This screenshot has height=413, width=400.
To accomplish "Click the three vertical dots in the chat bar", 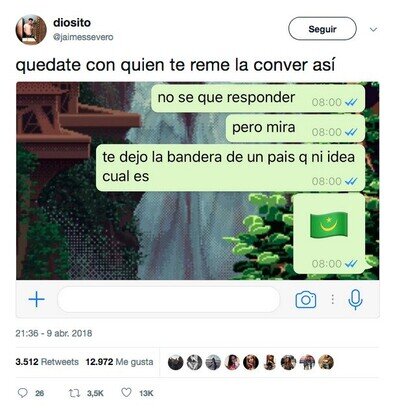I will pos(332,299).
